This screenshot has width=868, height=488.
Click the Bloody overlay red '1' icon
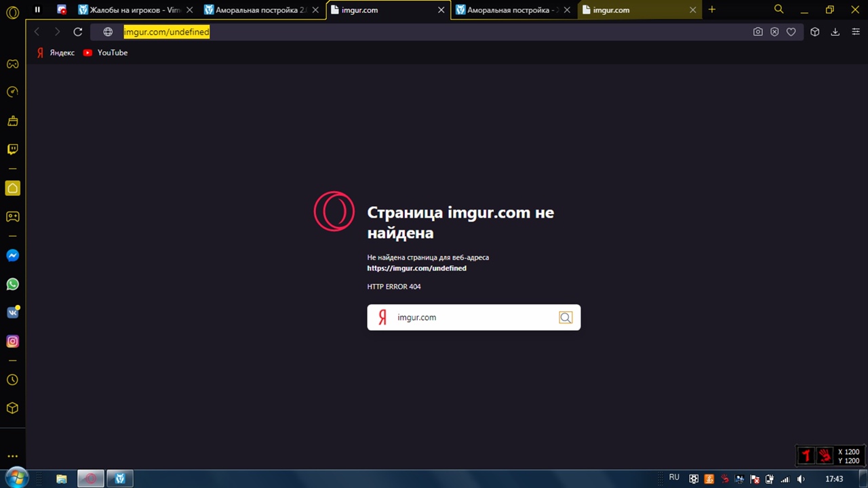pyautogui.click(x=806, y=455)
